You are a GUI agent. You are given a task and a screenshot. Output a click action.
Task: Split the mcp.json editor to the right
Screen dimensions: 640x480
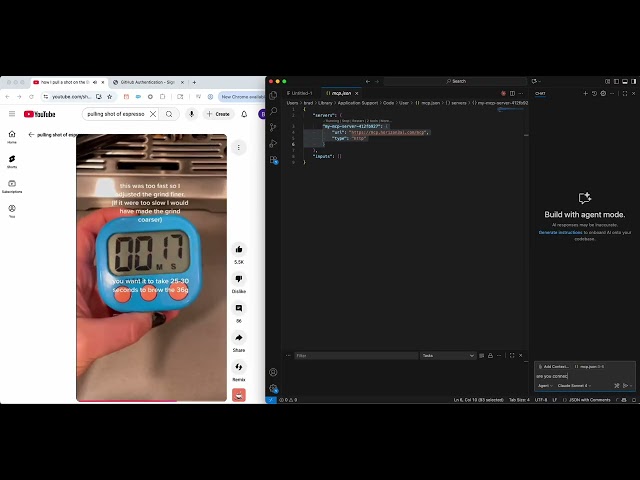click(512, 93)
